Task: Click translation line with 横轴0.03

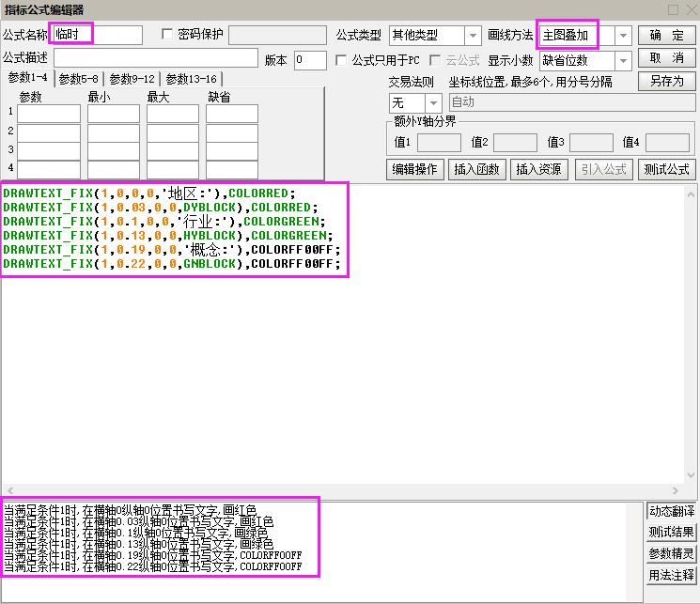Action: 138,521
